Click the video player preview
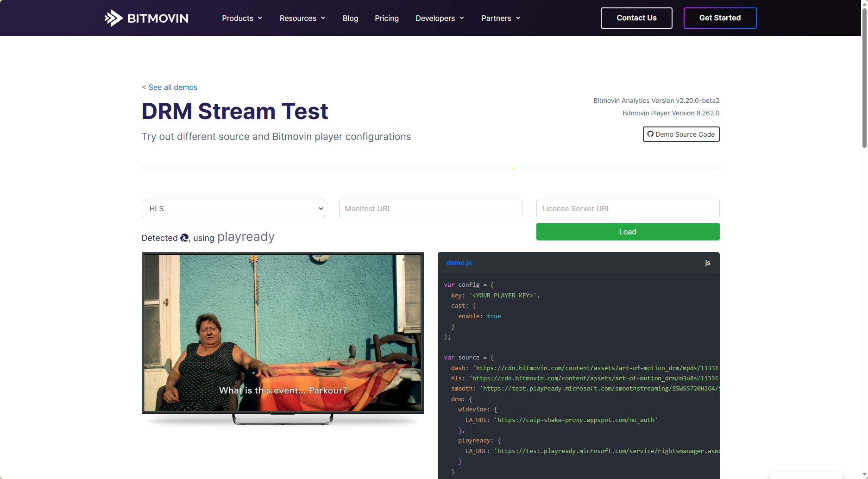Screen dimensions: 868x479 click(x=283, y=333)
